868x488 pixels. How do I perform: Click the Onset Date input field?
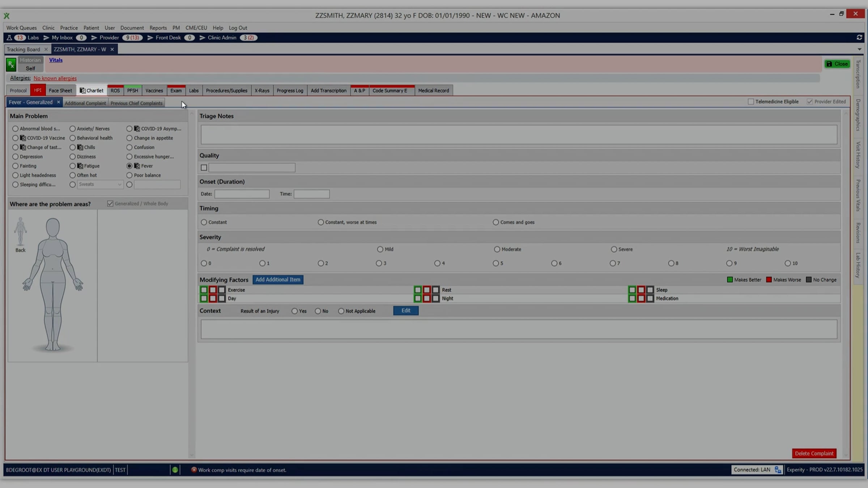[242, 194]
